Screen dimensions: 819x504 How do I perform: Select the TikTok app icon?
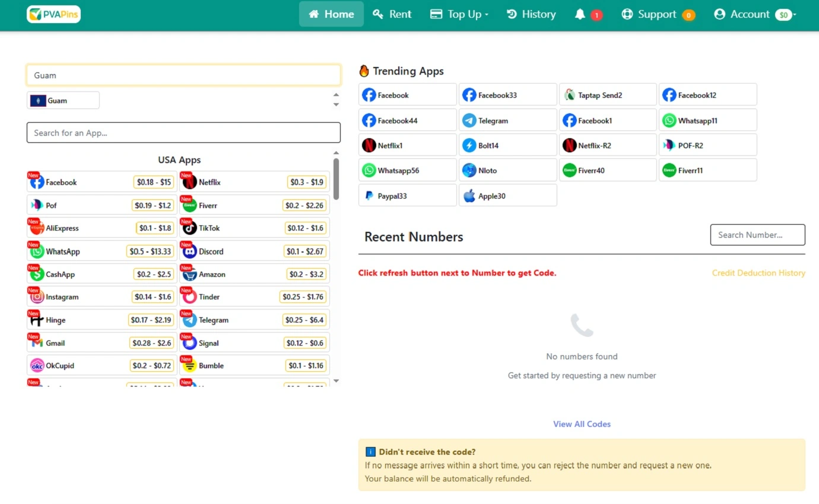pos(190,228)
